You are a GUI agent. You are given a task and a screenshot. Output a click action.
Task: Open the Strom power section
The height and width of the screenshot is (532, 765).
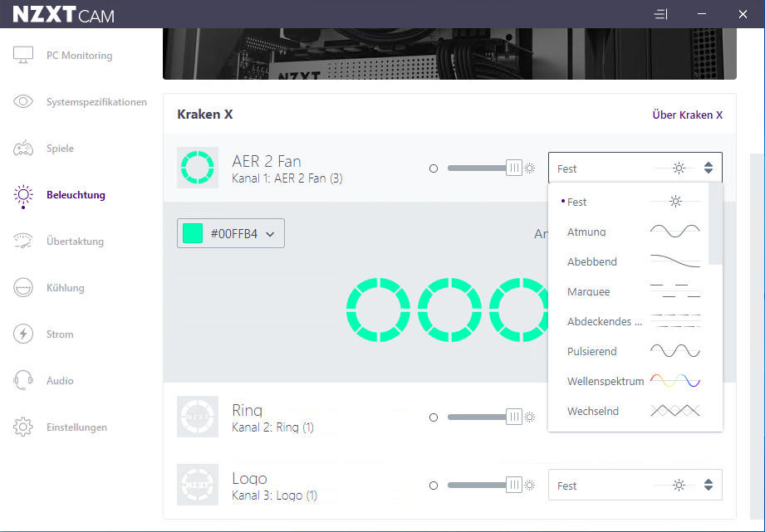23,334
